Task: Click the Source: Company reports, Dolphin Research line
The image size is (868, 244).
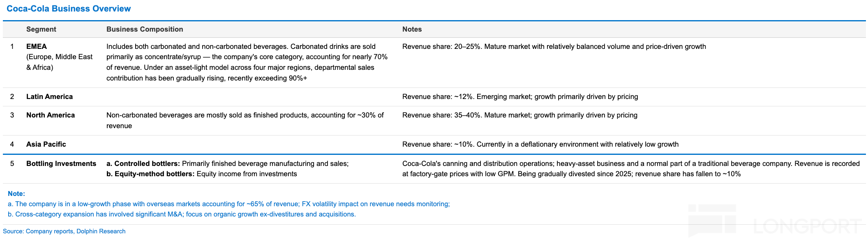Action: (64, 231)
